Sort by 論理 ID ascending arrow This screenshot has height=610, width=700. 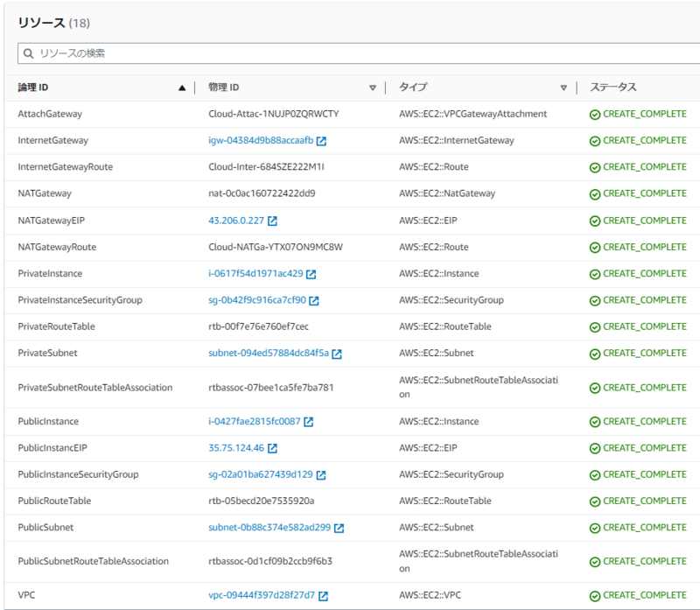pos(182,88)
